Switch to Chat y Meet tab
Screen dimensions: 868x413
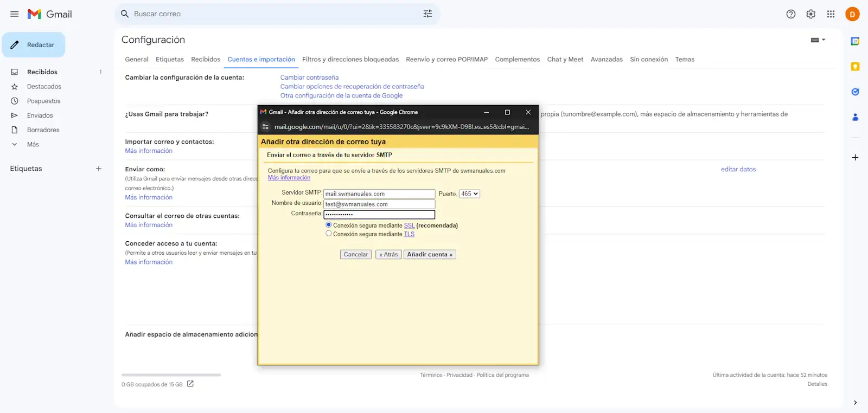(565, 60)
